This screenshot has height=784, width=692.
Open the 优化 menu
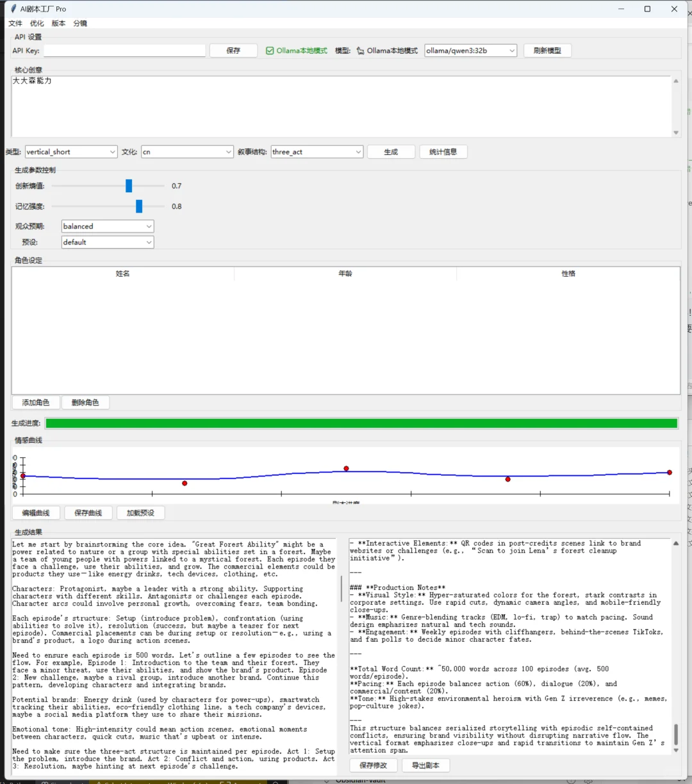(37, 23)
